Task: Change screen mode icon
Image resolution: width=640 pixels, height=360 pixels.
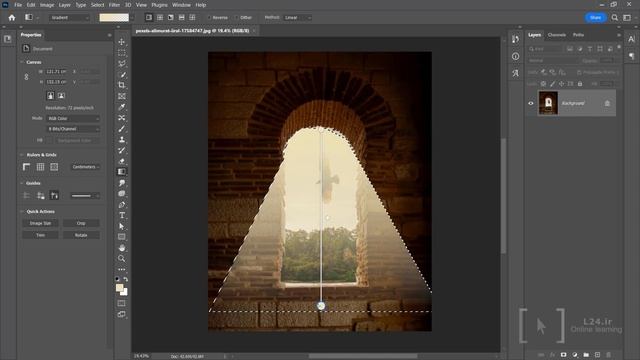Action: (122, 314)
